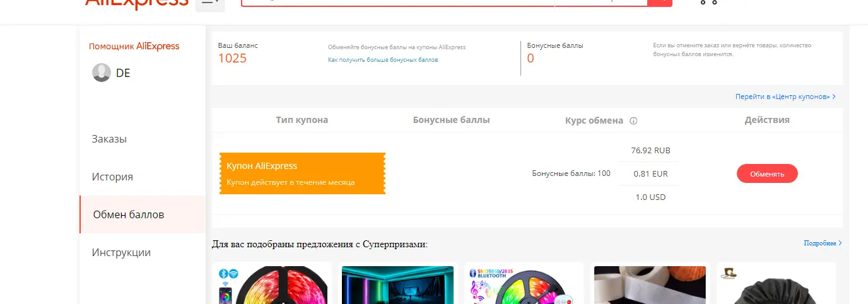Click the 1.0 USD exchange rate

point(650,197)
